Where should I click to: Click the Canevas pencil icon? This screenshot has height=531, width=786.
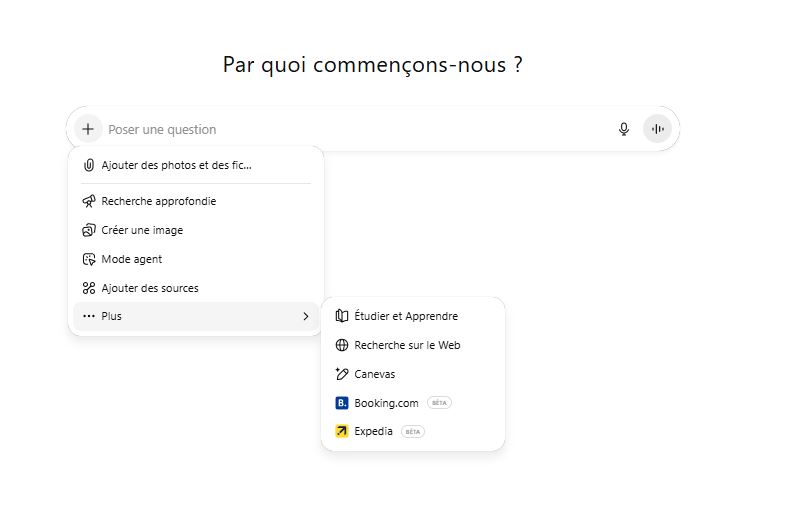tap(342, 374)
